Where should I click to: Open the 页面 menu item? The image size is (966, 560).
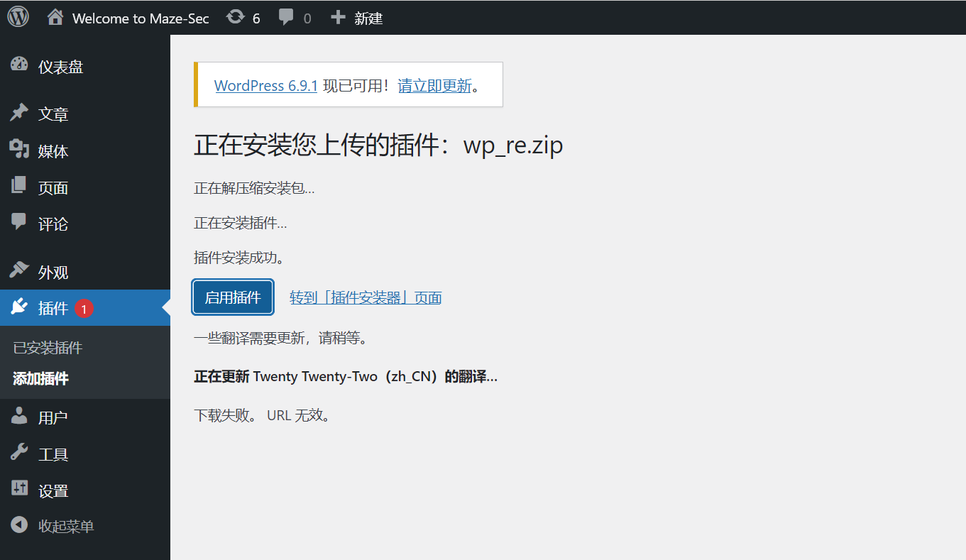53,187
